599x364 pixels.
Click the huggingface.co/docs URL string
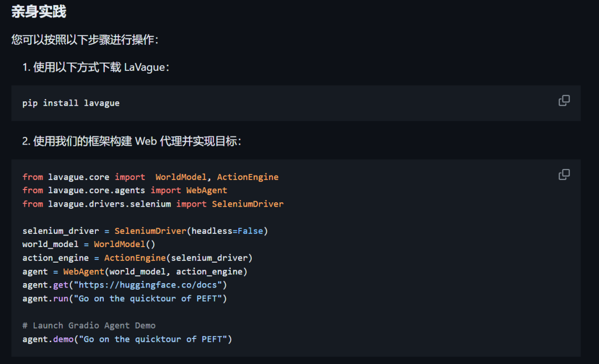point(148,285)
